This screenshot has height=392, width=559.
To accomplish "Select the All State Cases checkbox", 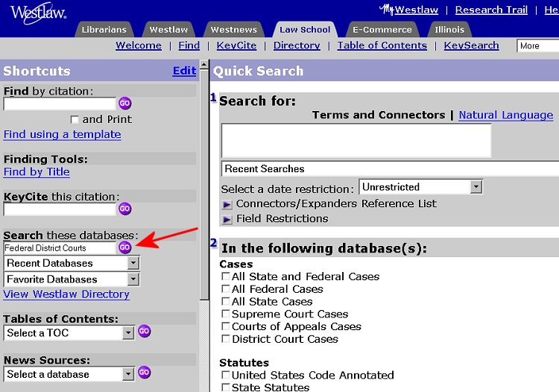I will point(225,301).
